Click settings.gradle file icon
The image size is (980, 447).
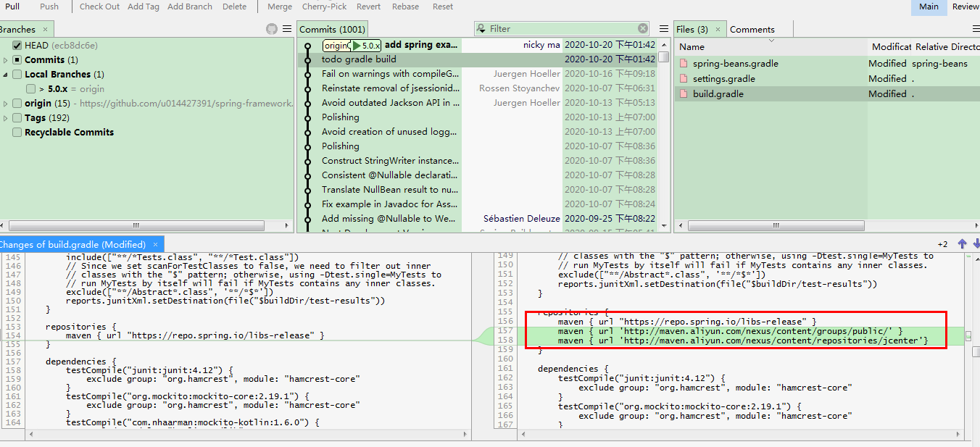684,79
